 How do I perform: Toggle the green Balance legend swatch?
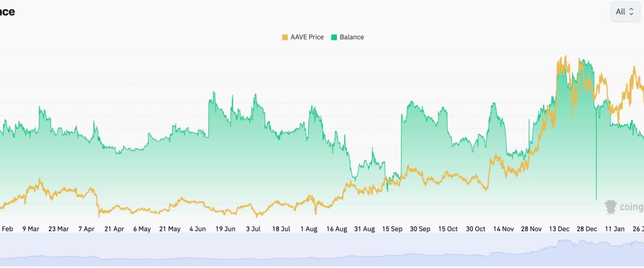(x=334, y=37)
